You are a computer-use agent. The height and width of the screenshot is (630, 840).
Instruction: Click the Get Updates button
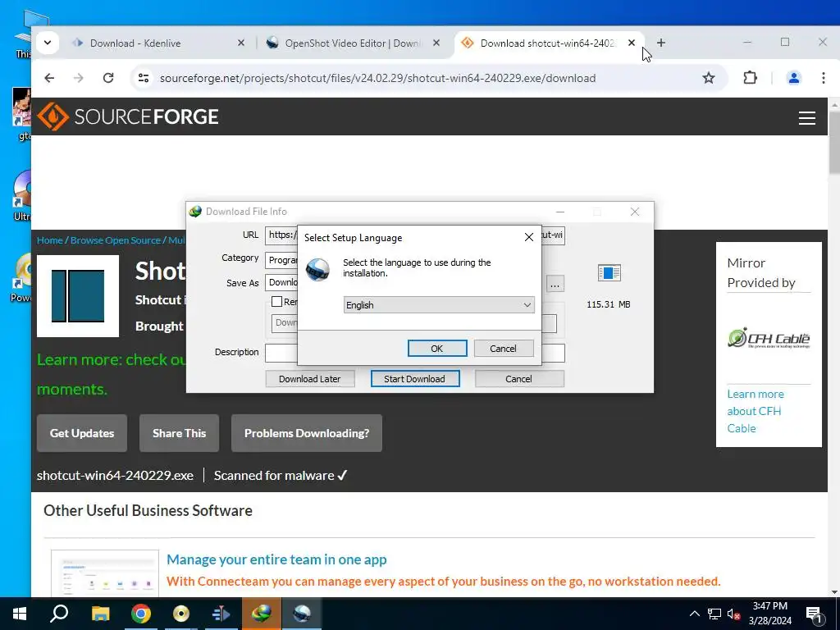point(82,433)
